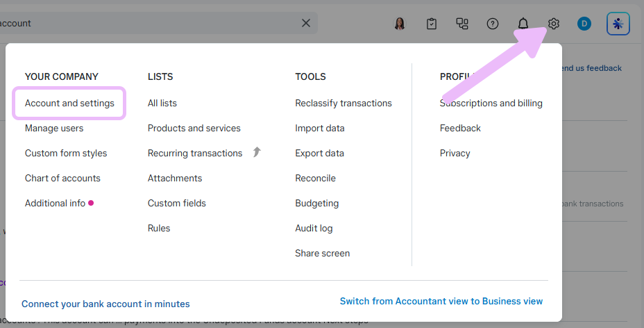
Task: Open Manage users
Action: click(x=54, y=129)
